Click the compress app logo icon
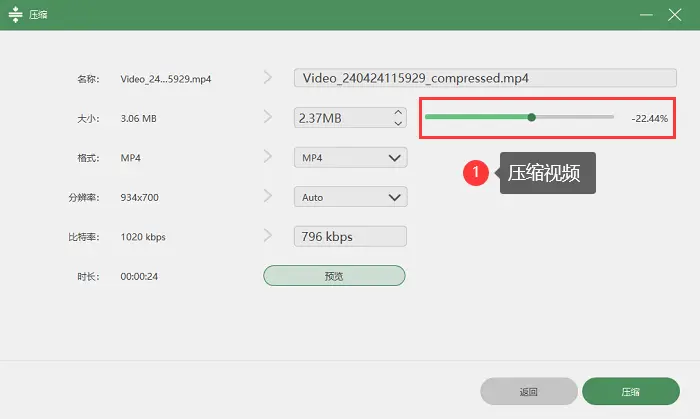Screen dimensions: 700x419 [15, 14]
